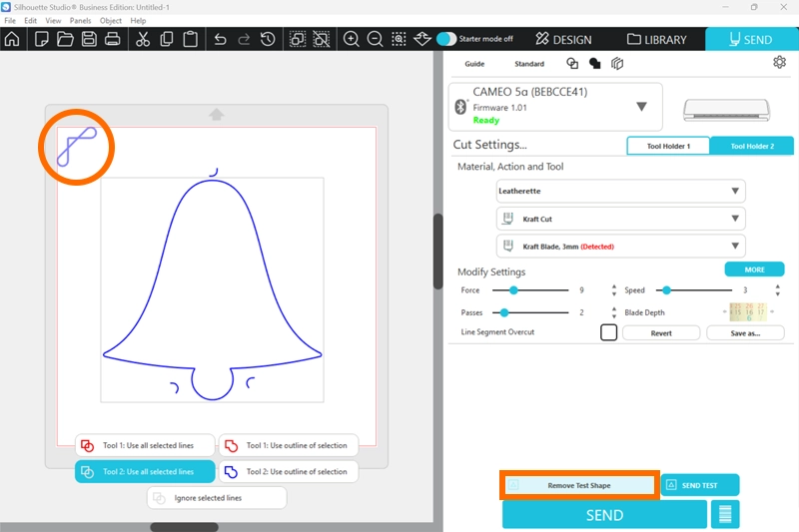Open the Print icon in the toolbar
The height and width of the screenshot is (532, 799).
coord(113,40)
